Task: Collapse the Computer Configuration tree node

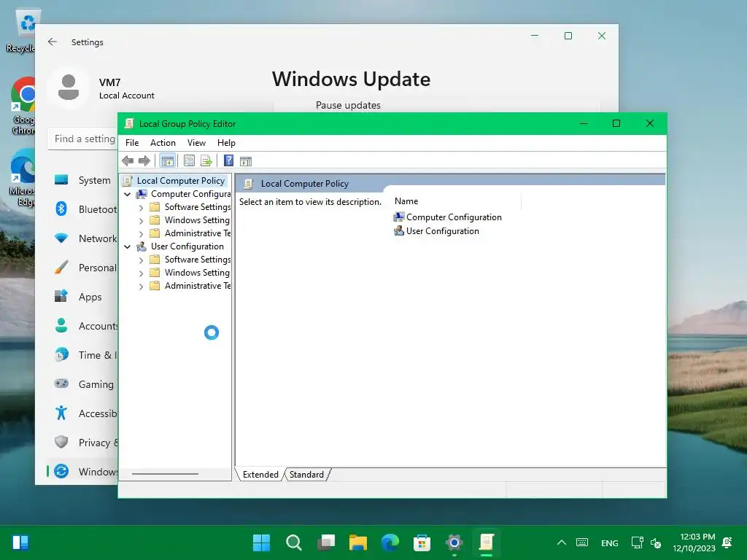Action: (x=127, y=194)
